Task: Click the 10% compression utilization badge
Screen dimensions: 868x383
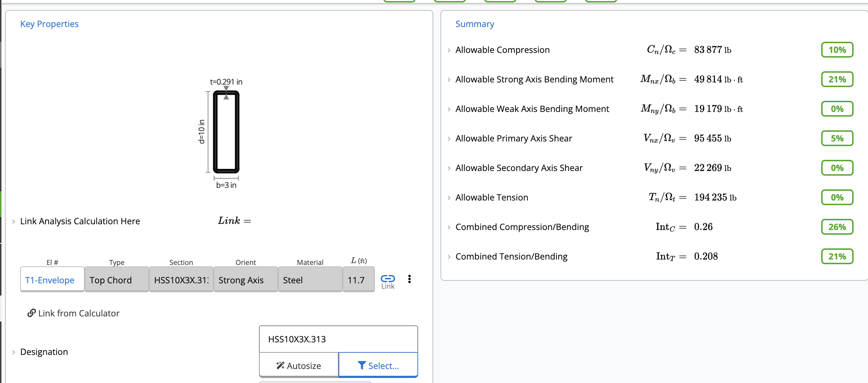Action: point(837,50)
